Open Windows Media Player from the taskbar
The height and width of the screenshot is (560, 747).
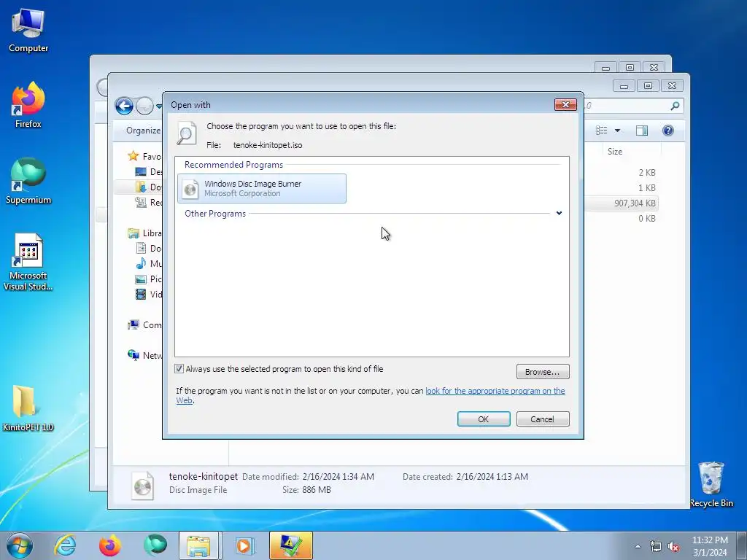point(244,545)
